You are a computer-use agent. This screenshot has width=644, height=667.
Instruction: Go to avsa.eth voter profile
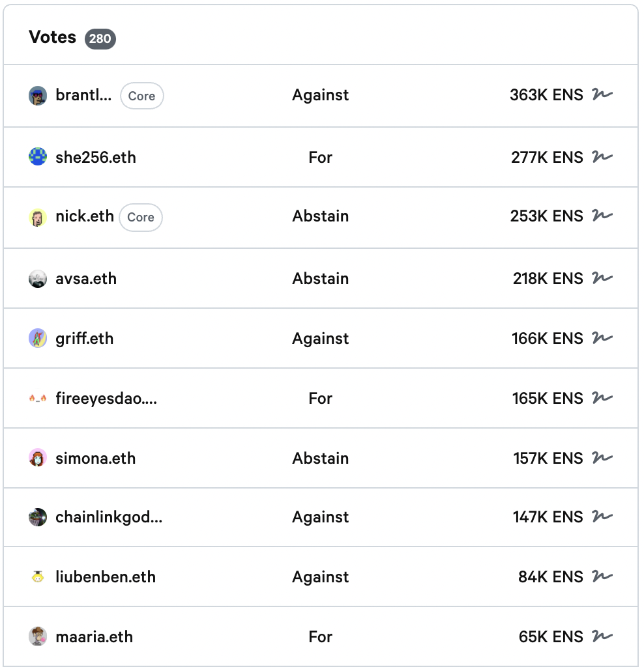[86, 279]
